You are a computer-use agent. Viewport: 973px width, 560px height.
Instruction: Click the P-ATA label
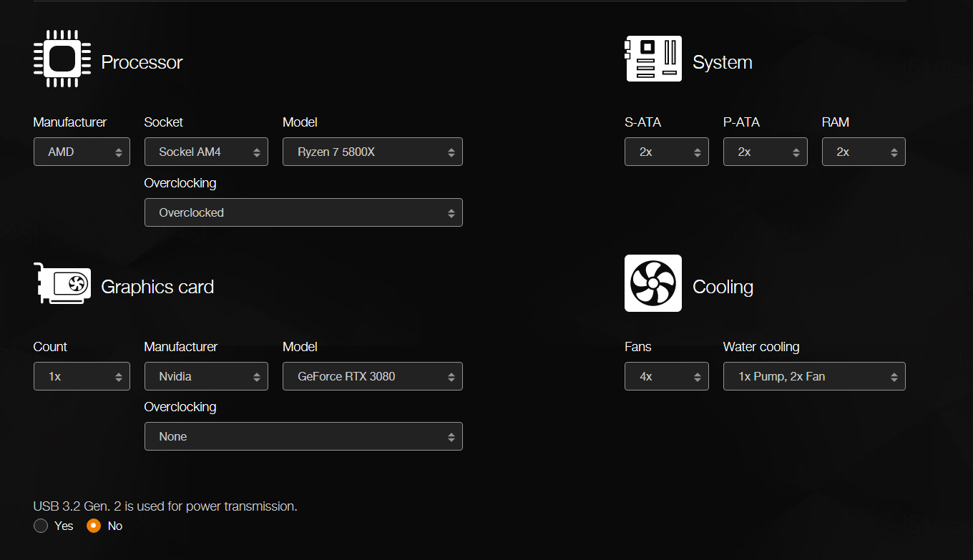tap(741, 122)
